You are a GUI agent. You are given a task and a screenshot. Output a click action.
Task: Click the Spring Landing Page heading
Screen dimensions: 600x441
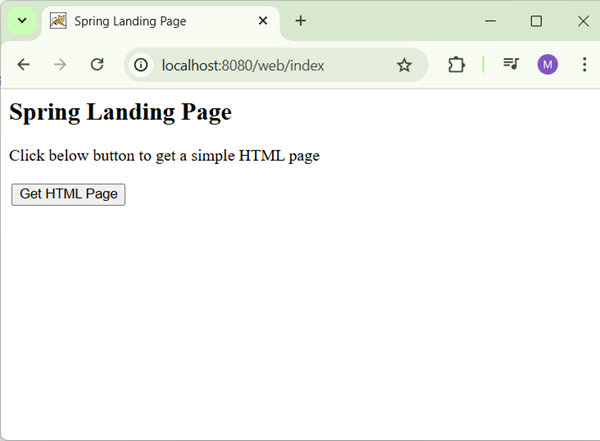click(x=120, y=112)
